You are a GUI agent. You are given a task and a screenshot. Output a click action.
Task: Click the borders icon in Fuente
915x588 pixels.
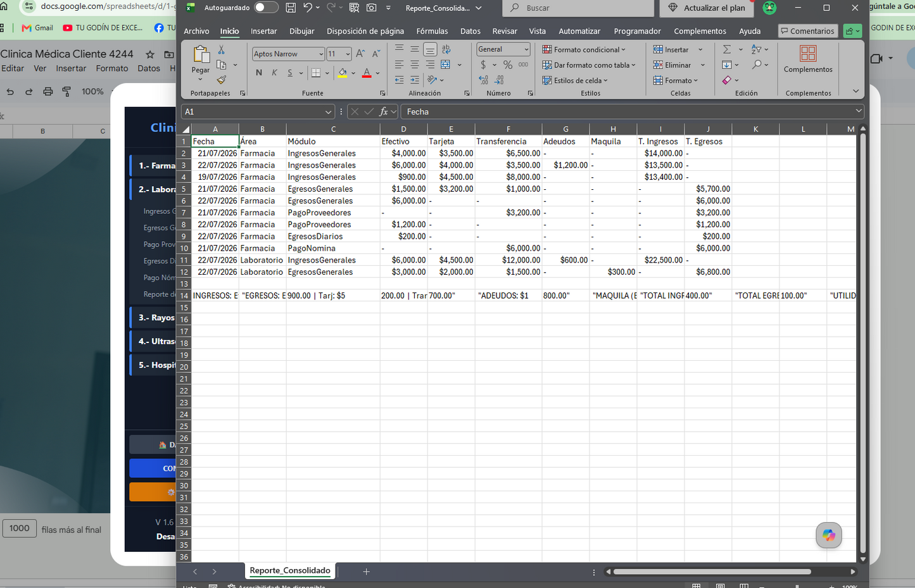[x=316, y=73]
